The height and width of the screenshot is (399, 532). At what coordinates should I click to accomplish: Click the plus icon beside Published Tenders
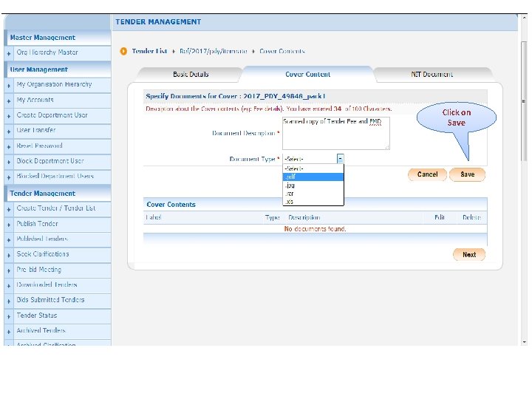[9, 240]
